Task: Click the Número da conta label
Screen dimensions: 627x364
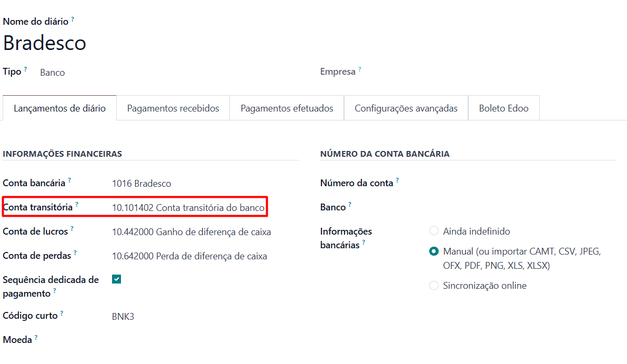Action: [357, 183]
